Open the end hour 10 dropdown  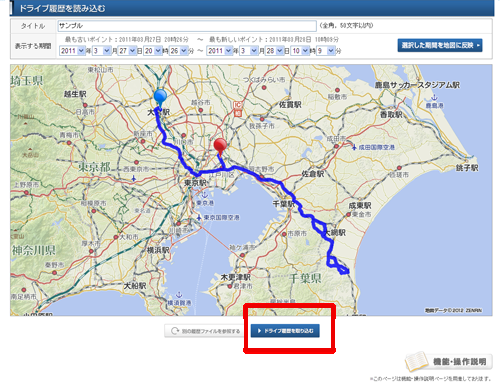coord(300,51)
